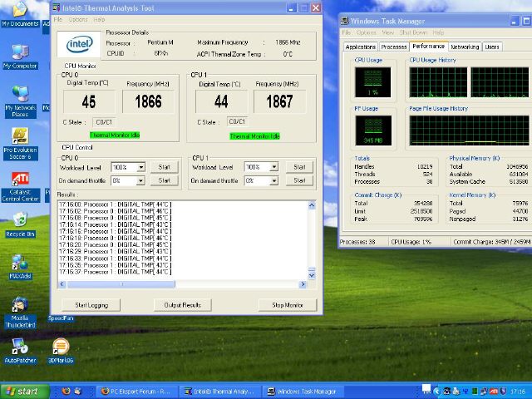This screenshot has width=532, height=399.
Task: Open the 3DMark06 desktop shortcut
Action: [61, 347]
